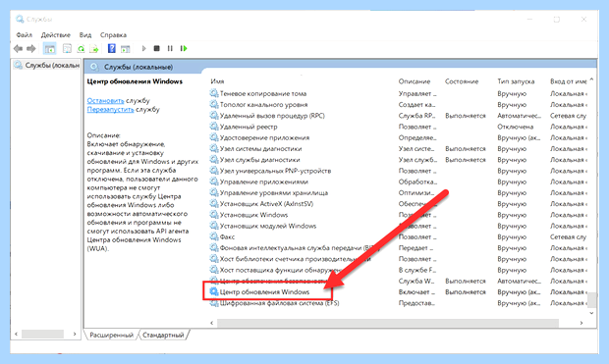Viewport: 609px width, 364px height.
Task: Click the Back arrow in the toolbar
Action: tap(18, 49)
